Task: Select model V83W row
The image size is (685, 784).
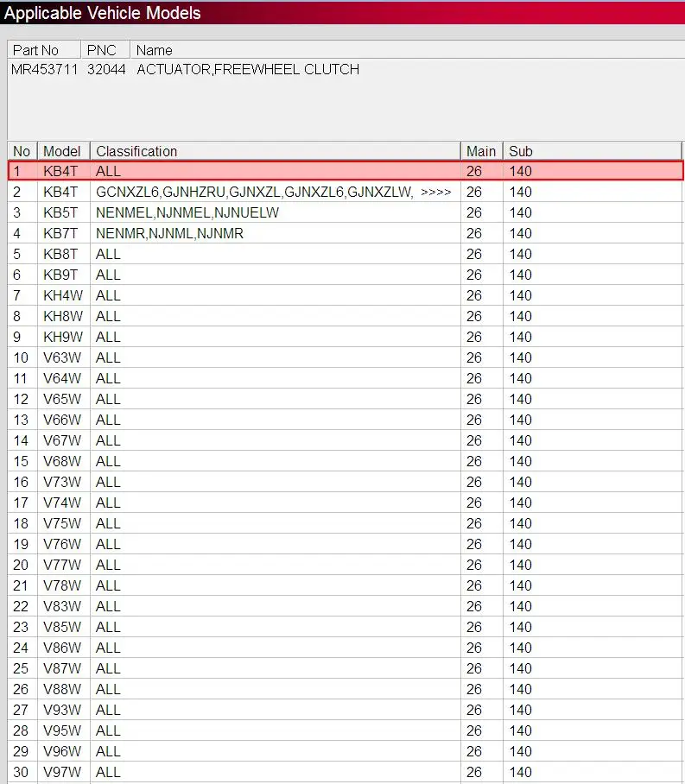Action: tap(346, 606)
